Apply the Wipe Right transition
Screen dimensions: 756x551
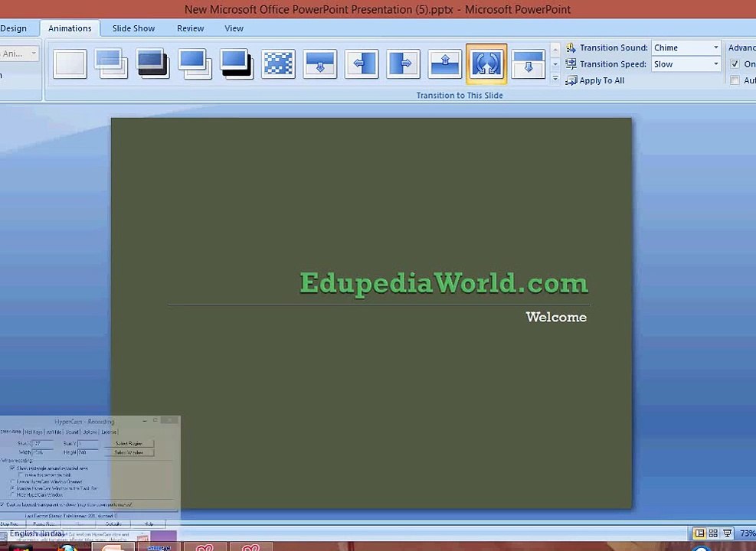coord(403,63)
